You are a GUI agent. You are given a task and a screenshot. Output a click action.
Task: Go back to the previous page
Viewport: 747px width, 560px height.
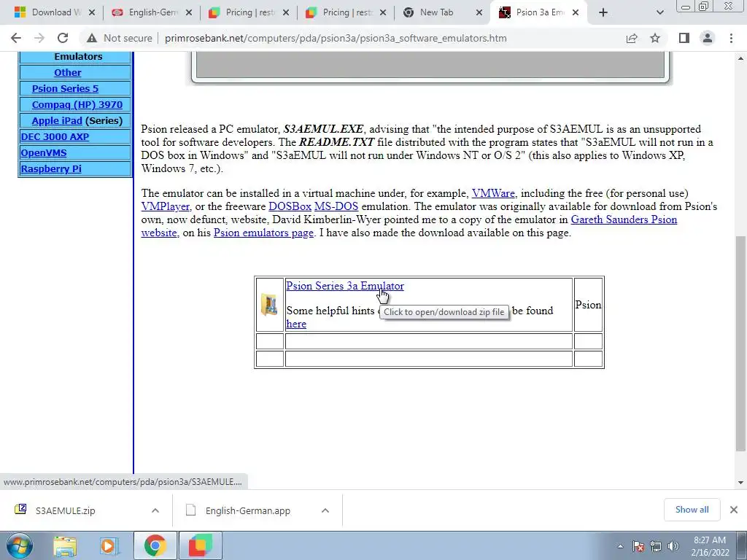pyautogui.click(x=16, y=38)
